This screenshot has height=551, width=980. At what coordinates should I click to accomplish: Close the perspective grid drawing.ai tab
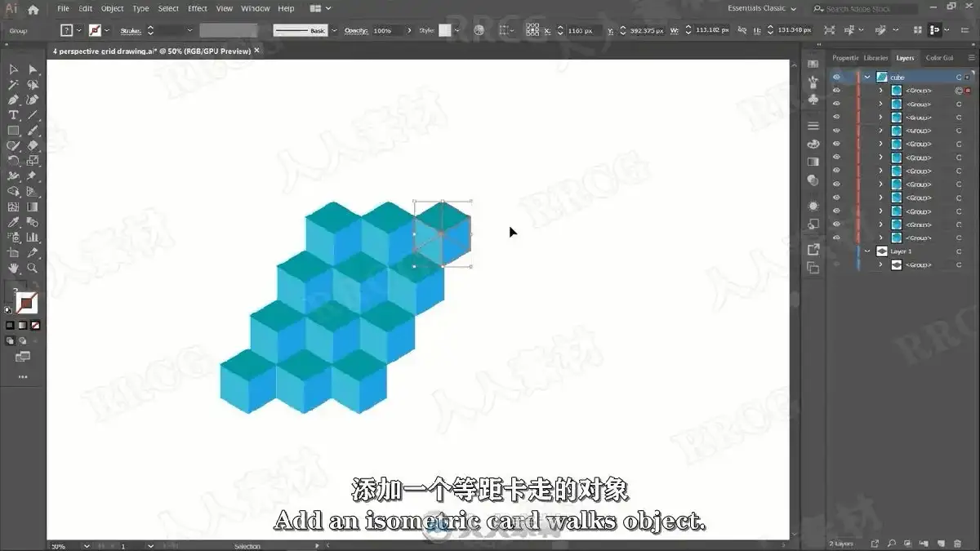click(x=256, y=50)
